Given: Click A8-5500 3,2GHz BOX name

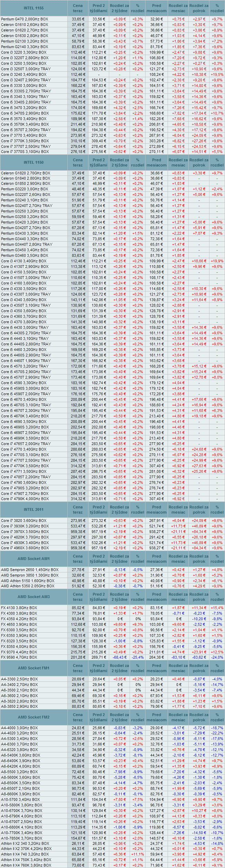Looking at the screenshot, I should pos(19,772).
